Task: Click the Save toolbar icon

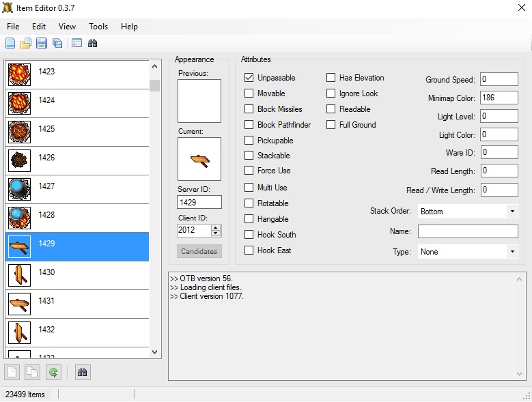Action: tap(42, 43)
